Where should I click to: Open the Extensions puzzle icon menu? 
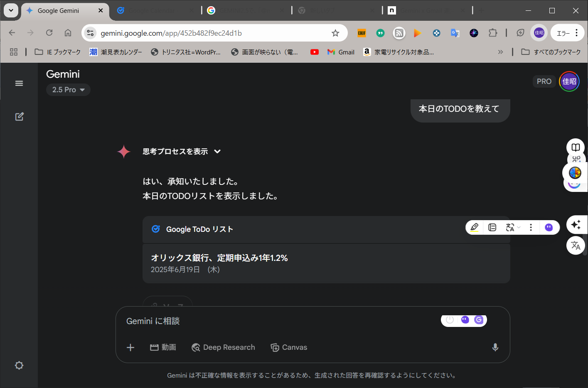(493, 33)
